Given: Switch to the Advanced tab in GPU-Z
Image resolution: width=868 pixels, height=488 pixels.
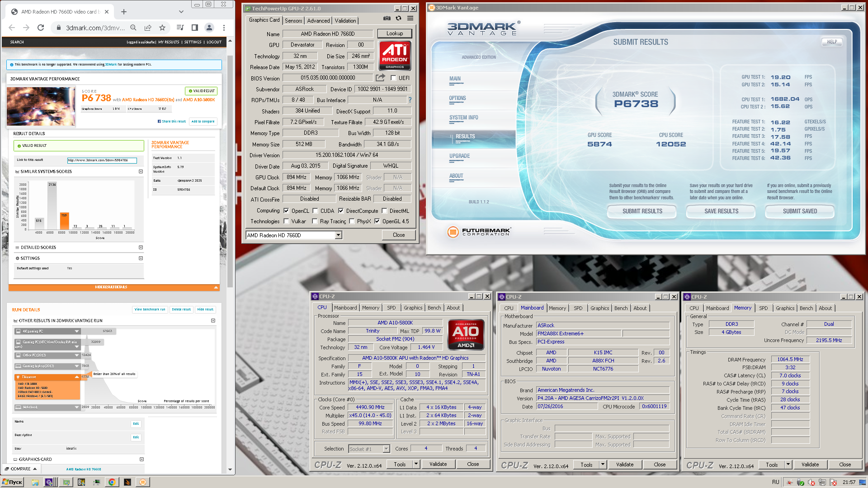Looking at the screenshot, I should click(x=318, y=21).
